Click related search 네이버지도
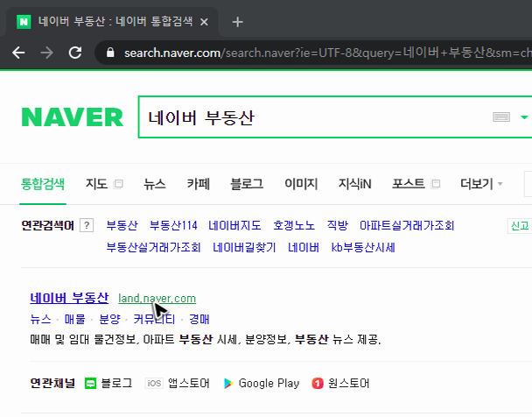Viewport: 532px width, 417px height. (234, 225)
